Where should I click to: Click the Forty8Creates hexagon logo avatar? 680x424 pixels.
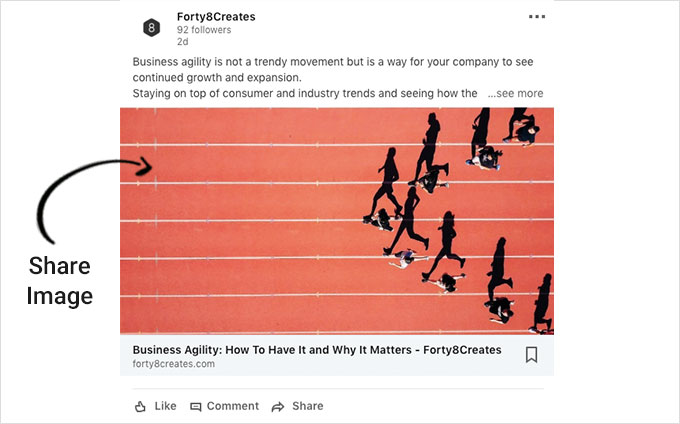point(151,28)
